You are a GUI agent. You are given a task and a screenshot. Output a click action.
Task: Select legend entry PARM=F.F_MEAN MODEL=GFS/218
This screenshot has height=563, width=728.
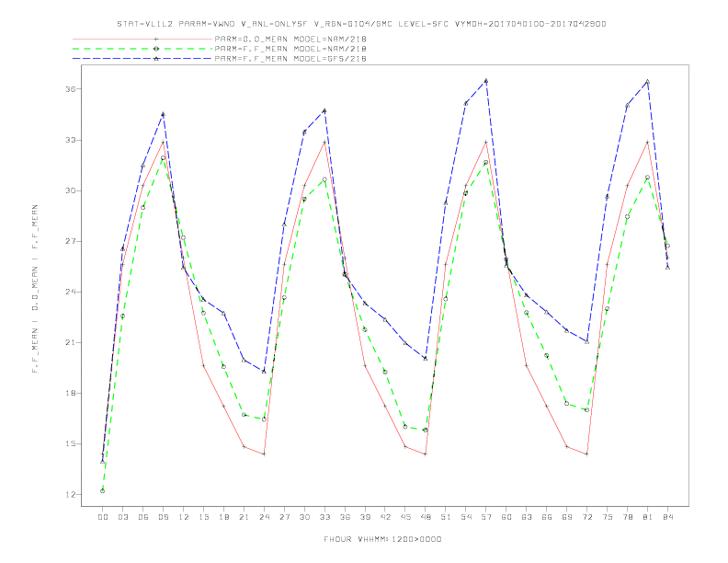pyautogui.click(x=290, y=59)
